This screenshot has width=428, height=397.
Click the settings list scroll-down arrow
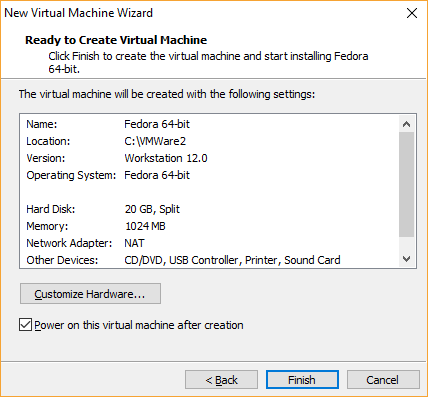click(x=406, y=259)
